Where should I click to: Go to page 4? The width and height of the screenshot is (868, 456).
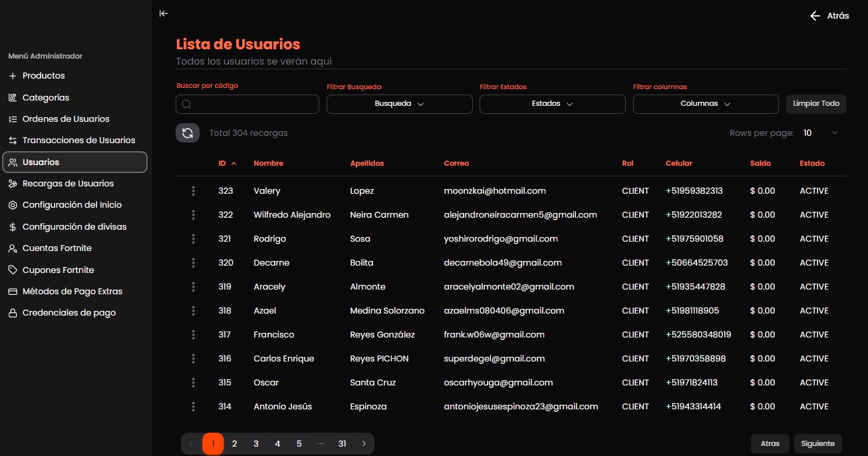pos(277,444)
